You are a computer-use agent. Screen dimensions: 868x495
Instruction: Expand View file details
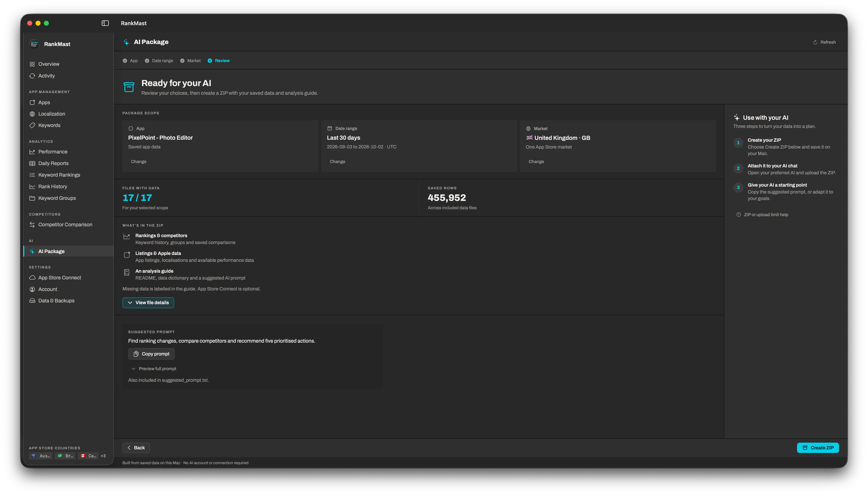pyautogui.click(x=148, y=303)
